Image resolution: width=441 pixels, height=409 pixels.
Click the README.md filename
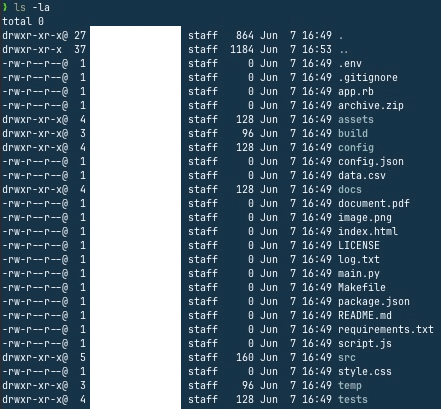365,315
